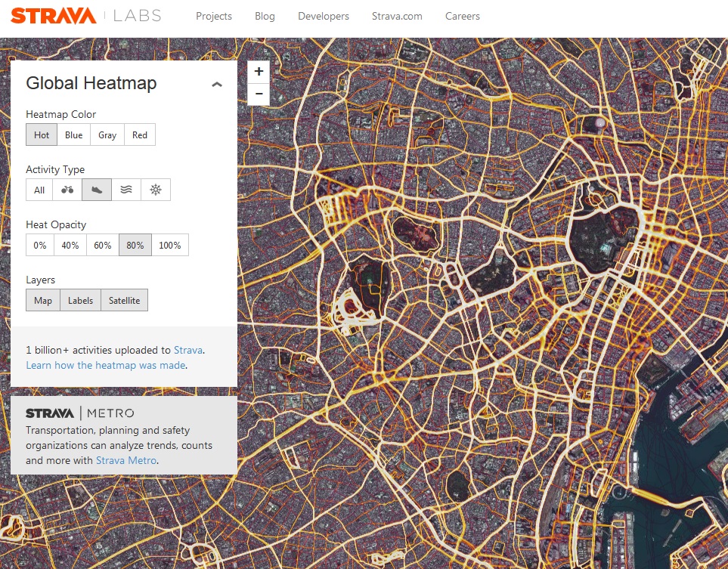
Task: Set heatmap color to Red
Action: point(140,135)
